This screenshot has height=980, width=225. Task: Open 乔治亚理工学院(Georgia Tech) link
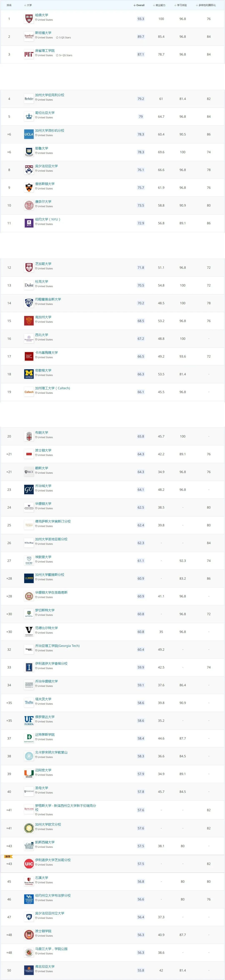pos(57,646)
